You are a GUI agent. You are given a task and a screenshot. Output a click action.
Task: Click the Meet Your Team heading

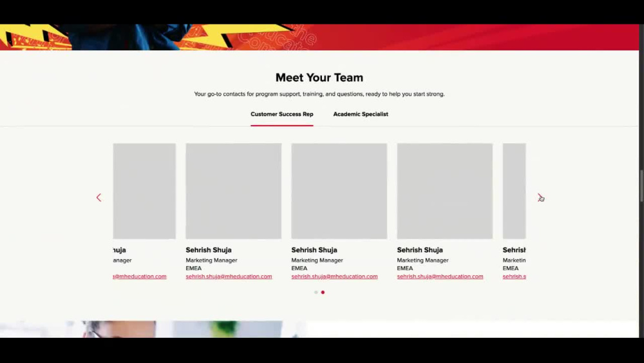click(x=319, y=77)
